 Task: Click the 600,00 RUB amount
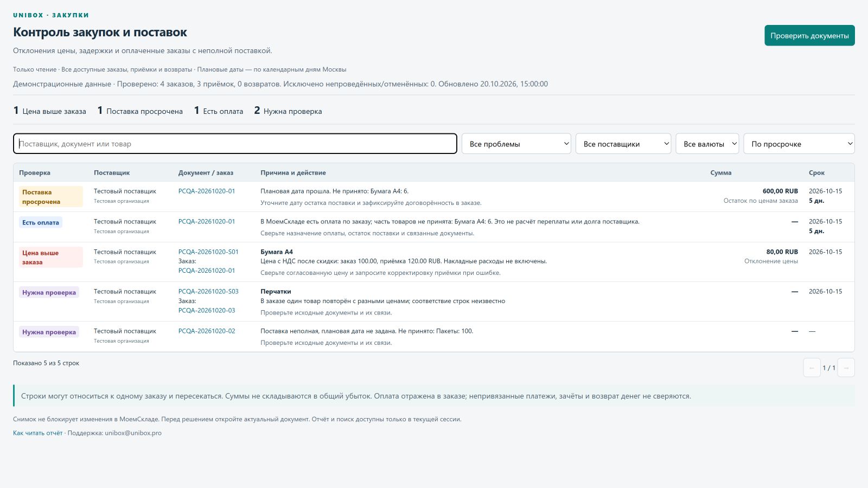tap(780, 191)
